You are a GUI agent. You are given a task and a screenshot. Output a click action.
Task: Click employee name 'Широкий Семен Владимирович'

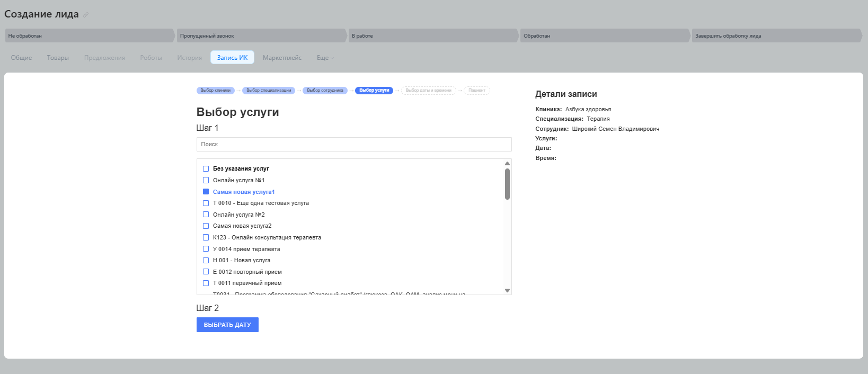click(x=616, y=129)
